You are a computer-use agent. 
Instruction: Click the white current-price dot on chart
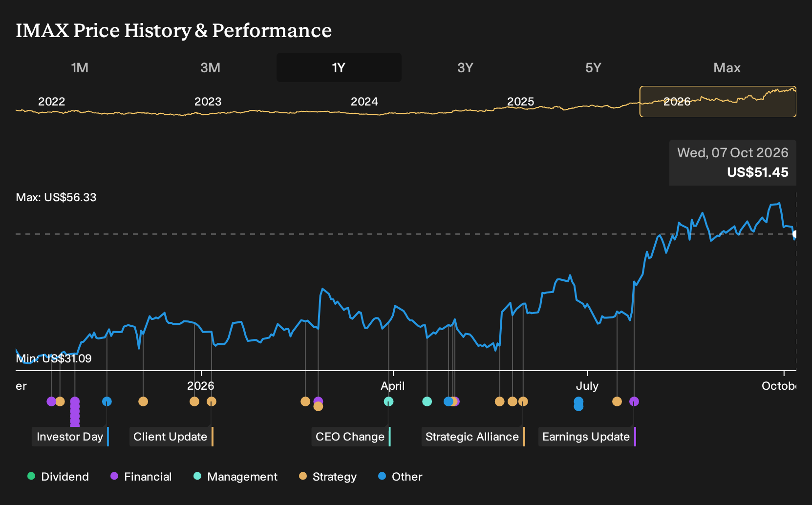pyautogui.click(x=795, y=234)
